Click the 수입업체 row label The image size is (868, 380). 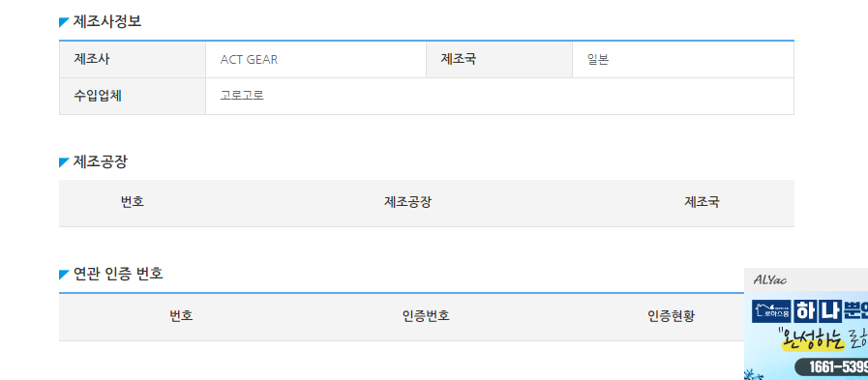point(98,95)
